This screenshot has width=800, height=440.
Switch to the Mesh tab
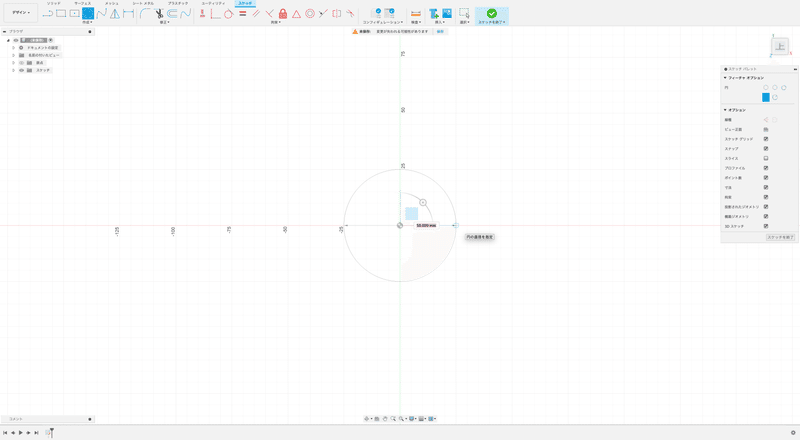point(111,4)
